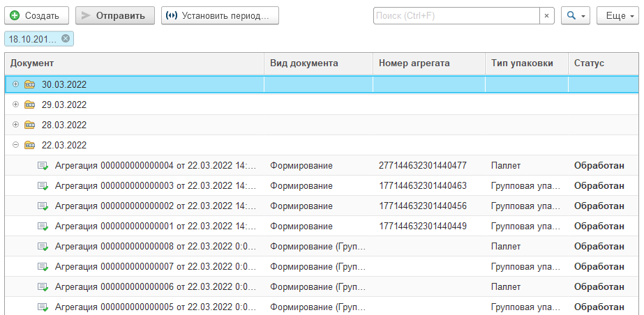Remove the 18.10.201… period filter chip
The width and height of the screenshot is (644, 315).
(66, 39)
